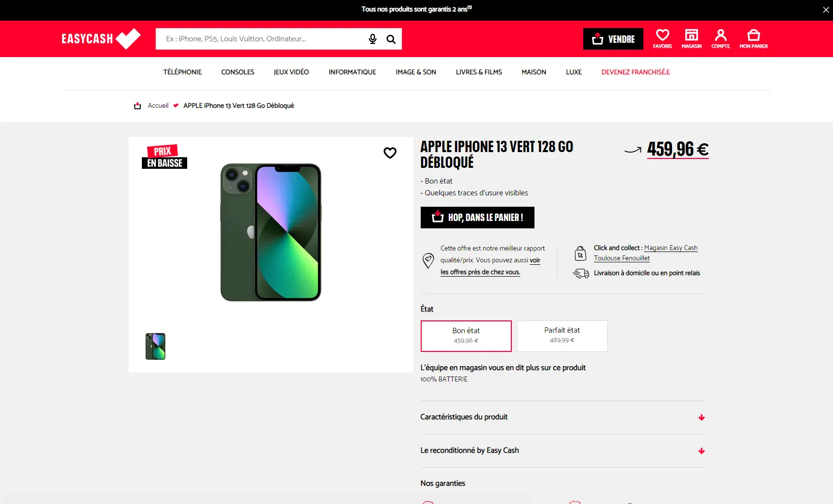Expand the Caractéristiques du produit section
This screenshot has width=833, height=504.
pos(562,417)
